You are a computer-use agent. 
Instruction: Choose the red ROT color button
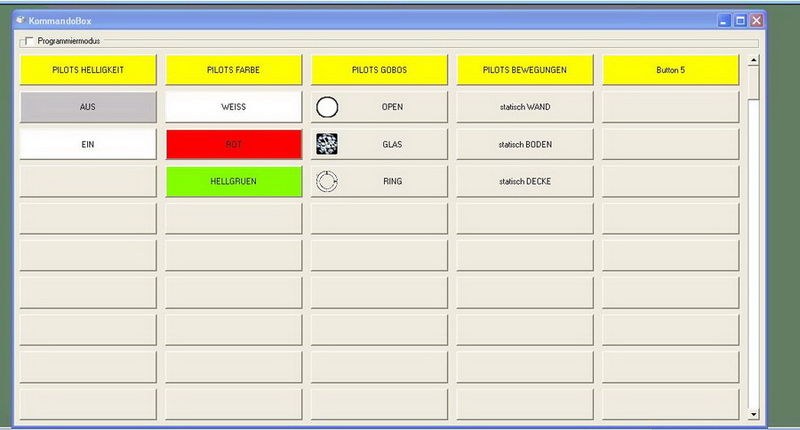pos(233,144)
